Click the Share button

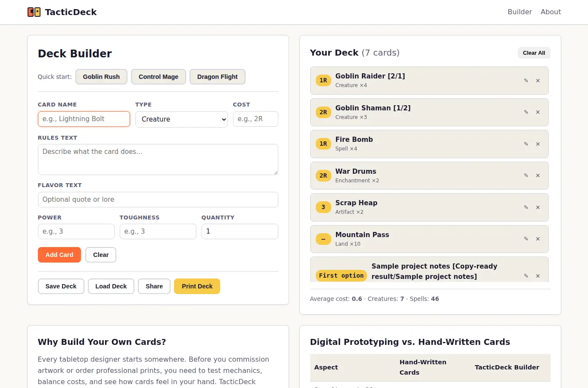click(x=154, y=286)
